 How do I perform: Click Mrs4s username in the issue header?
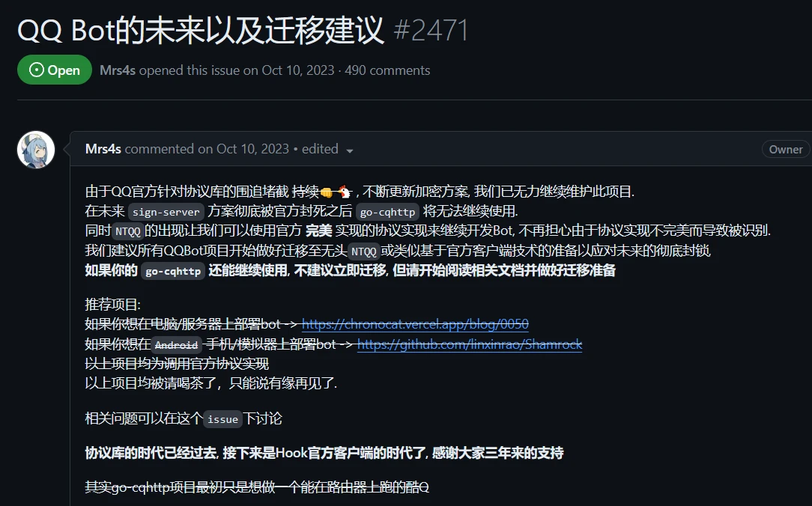[118, 70]
